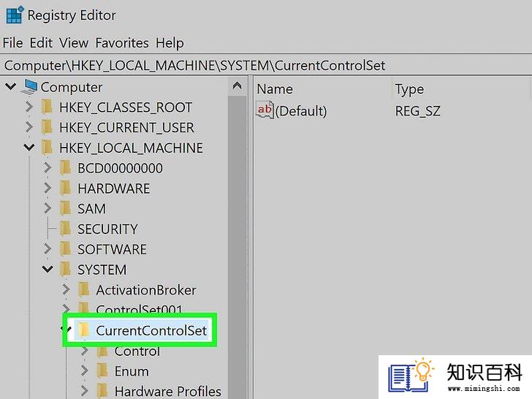Select the ActivationBroker key
The image size is (532, 399).
tap(146, 290)
